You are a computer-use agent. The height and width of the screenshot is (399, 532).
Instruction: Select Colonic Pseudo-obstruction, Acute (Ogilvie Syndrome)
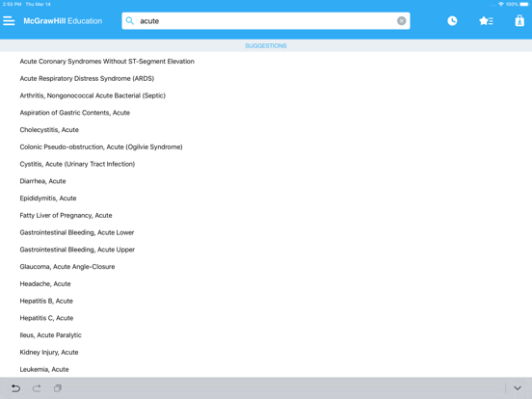pyautogui.click(x=101, y=146)
